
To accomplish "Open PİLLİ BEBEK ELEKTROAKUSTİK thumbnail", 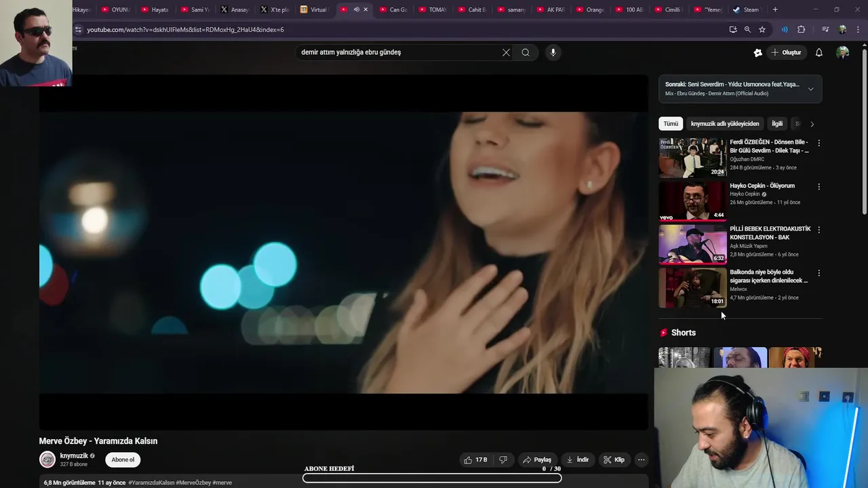I will coord(692,245).
